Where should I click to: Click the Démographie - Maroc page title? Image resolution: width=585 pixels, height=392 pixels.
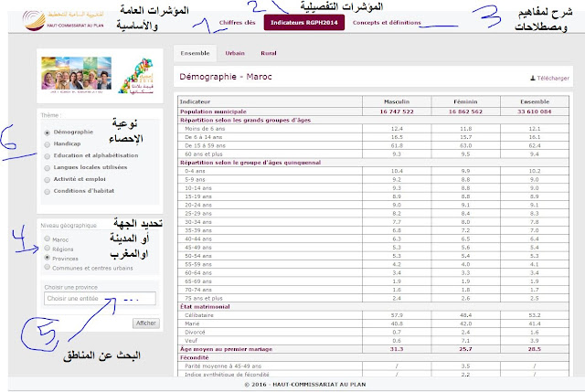point(226,77)
